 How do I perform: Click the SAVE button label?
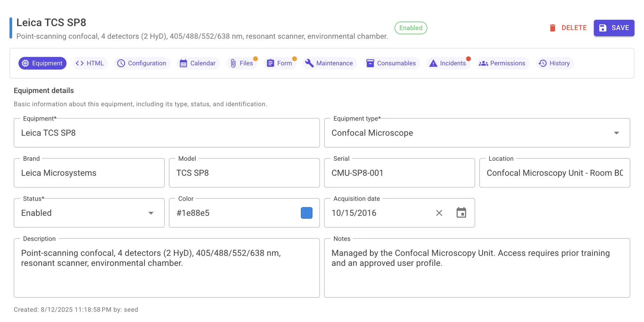coord(620,28)
